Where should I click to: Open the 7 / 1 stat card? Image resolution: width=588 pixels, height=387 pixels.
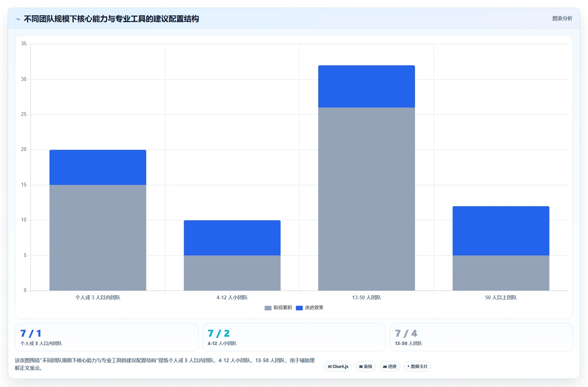(107, 337)
